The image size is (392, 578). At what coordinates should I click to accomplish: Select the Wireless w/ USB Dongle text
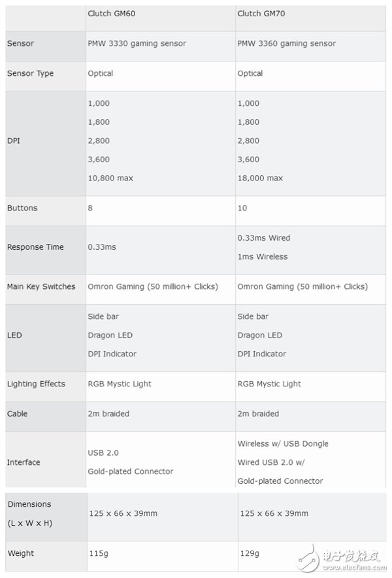(283, 443)
